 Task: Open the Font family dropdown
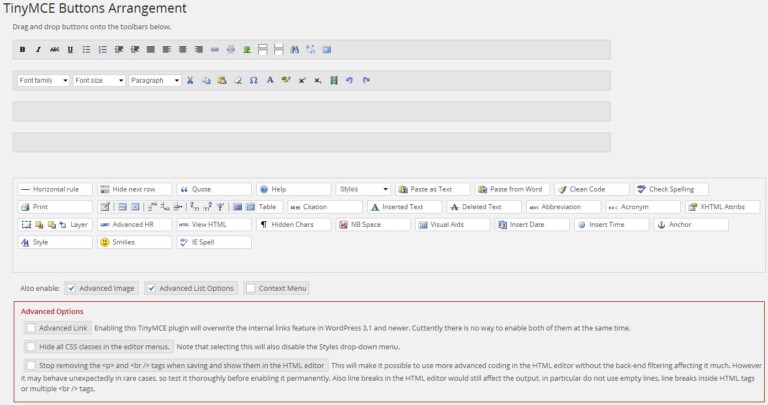[43, 80]
